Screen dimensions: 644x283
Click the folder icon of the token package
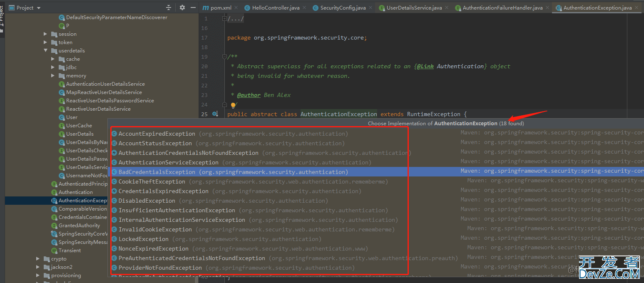click(54, 42)
